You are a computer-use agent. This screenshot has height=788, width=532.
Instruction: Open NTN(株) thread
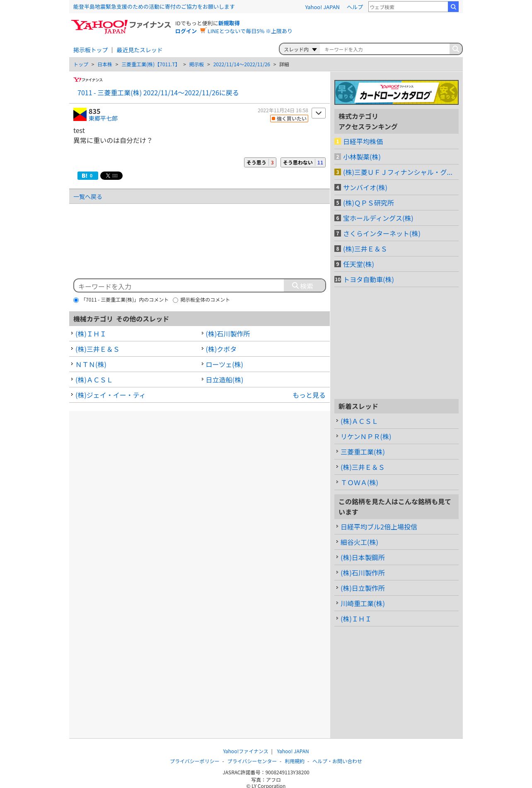click(x=91, y=365)
